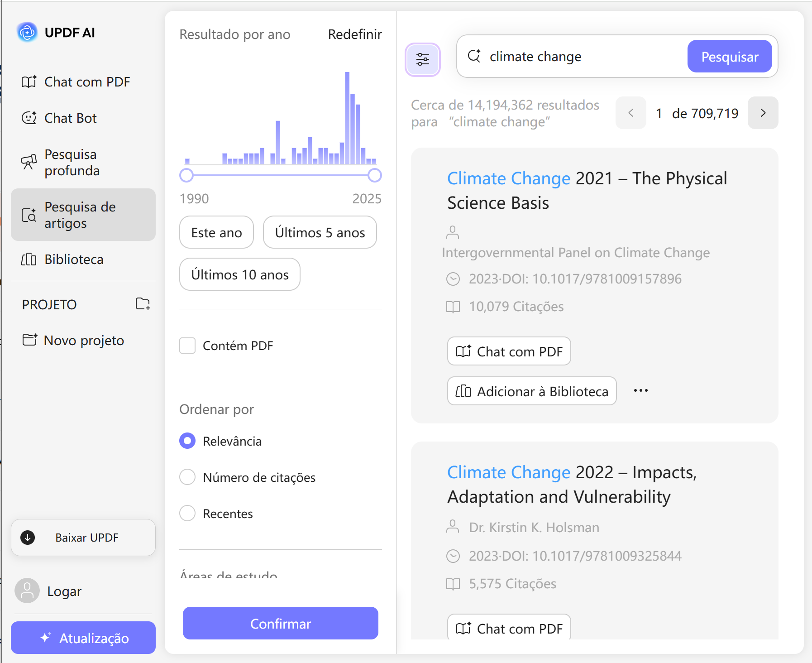Open Pesquisa profunda from the sidebar

[x=72, y=163]
